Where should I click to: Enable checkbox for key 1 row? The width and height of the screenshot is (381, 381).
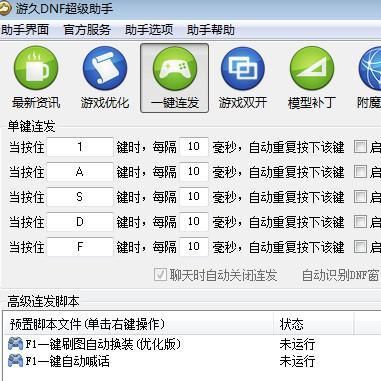(x=360, y=147)
